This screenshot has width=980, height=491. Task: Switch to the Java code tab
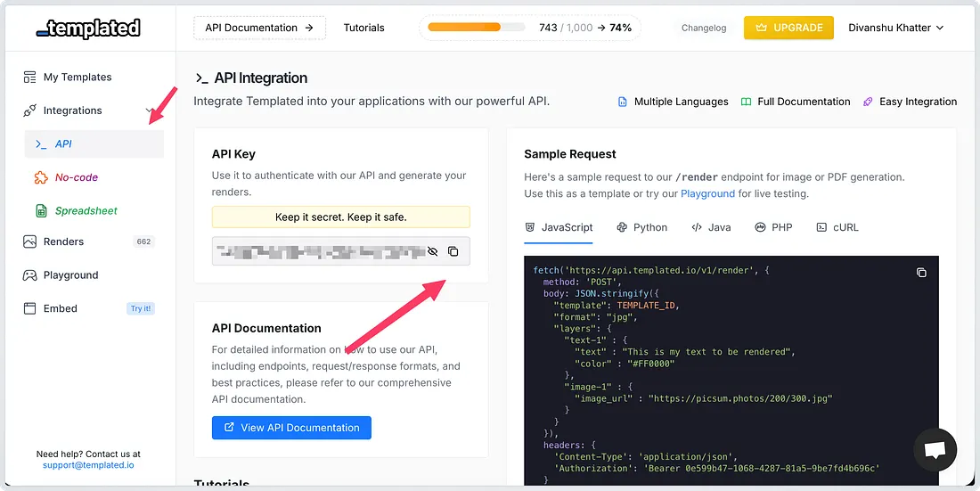click(x=711, y=227)
